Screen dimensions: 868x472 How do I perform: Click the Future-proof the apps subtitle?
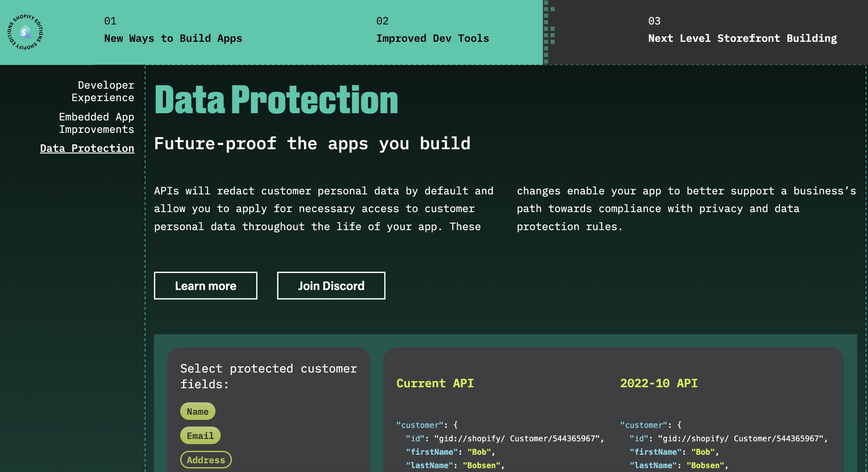pos(312,143)
